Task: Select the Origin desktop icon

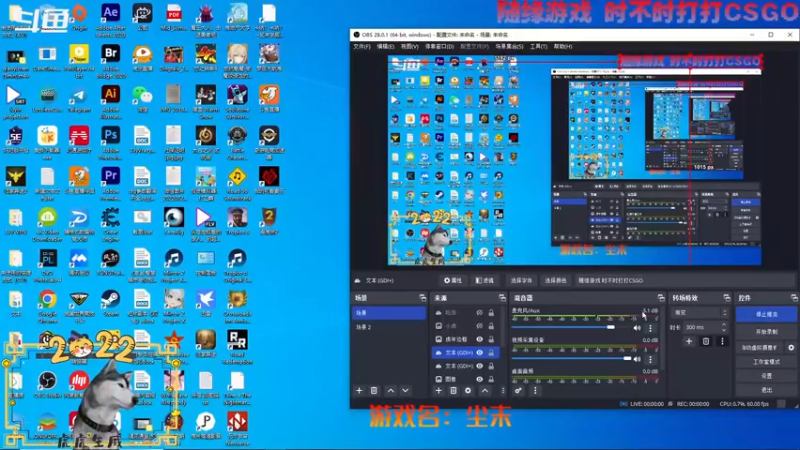Action: click(79, 18)
